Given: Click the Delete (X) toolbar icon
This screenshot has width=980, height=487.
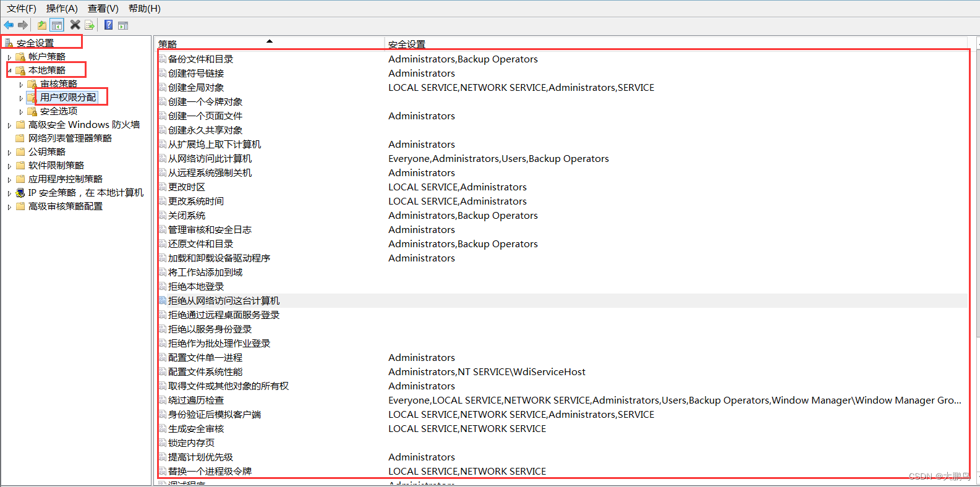Looking at the screenshot, I should tap(75, 25).
